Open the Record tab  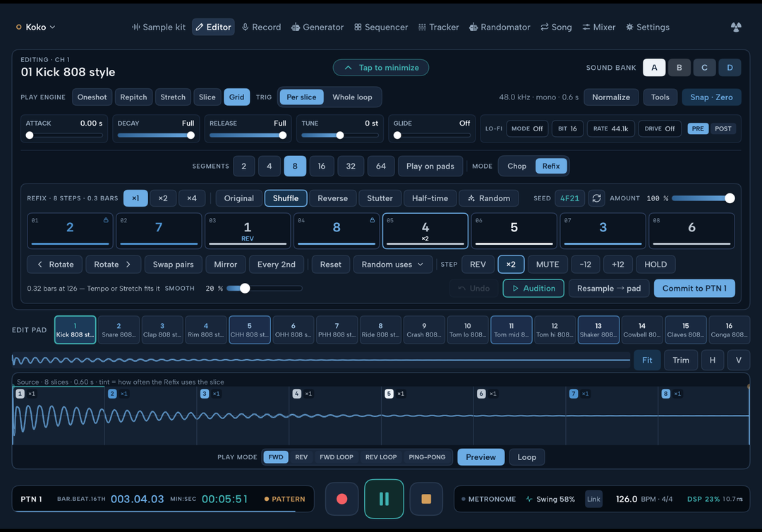coord(262,28)
